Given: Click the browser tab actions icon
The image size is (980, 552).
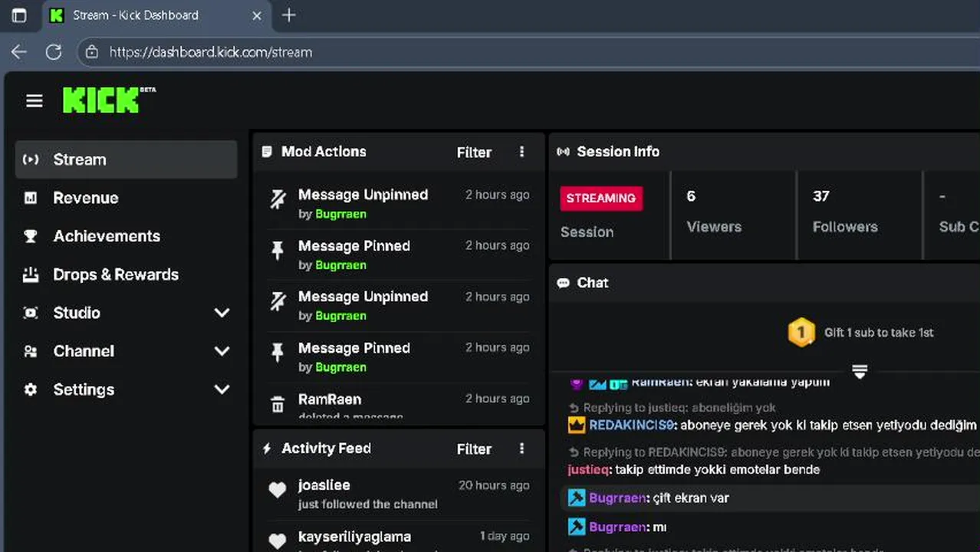Looking at the screenshot, I should 19,15.
